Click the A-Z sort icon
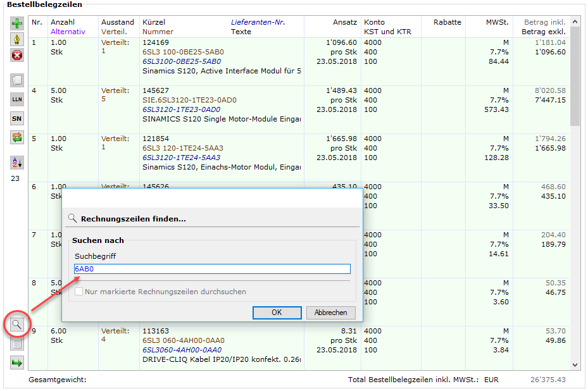 coord(17,163)
